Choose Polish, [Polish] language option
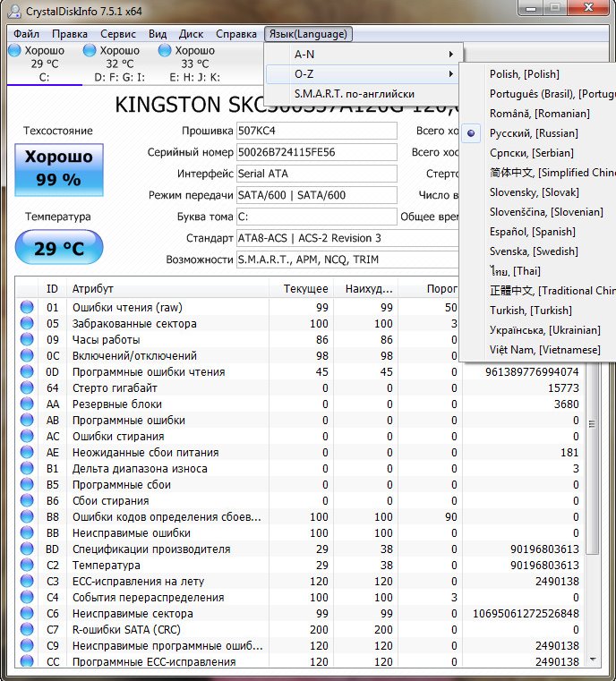616x681 pixels. (x=539, y=74)
